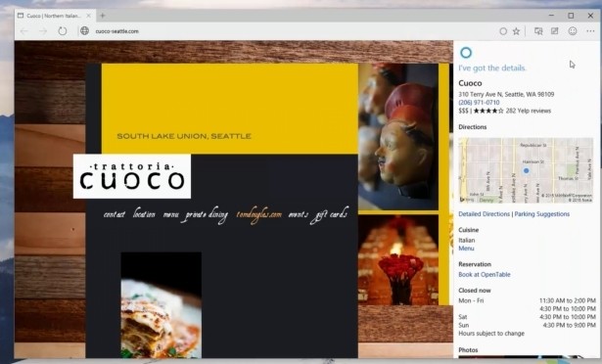Click the Mon - Fri hours row

tap(527, 305)
